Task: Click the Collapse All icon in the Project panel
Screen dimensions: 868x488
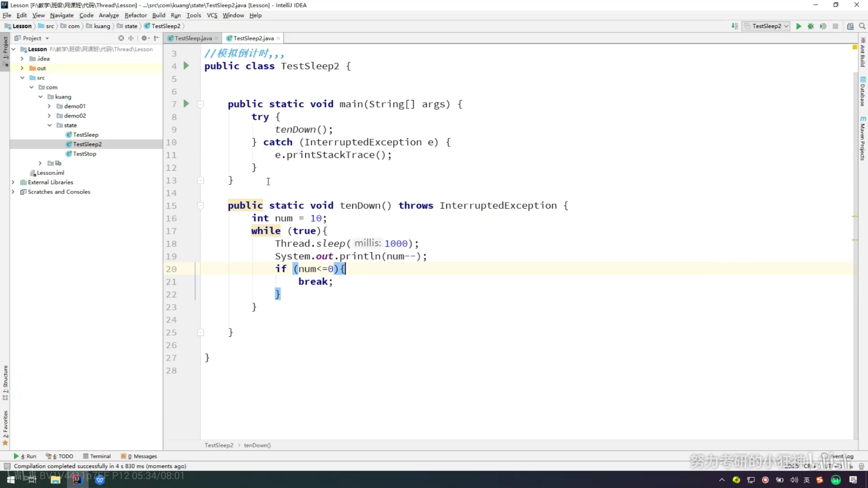Action: (131, 38)
